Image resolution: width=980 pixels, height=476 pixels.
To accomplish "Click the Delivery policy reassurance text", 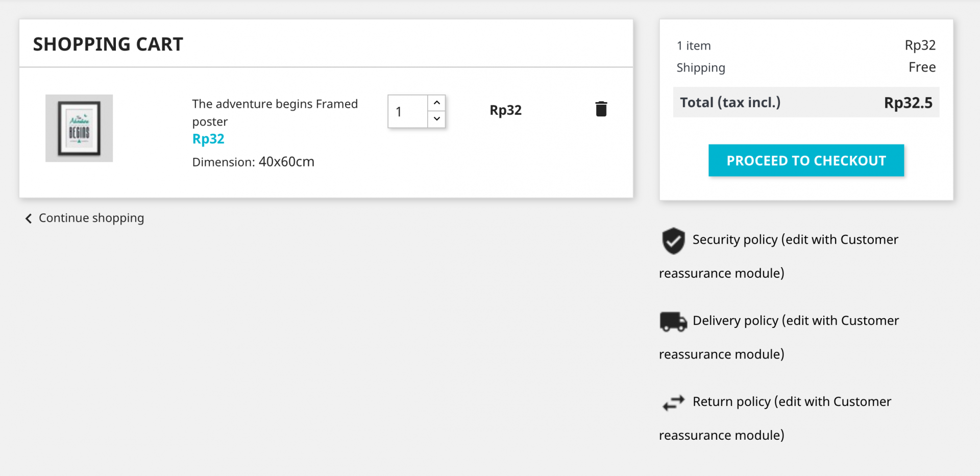I will click(795, 321).
